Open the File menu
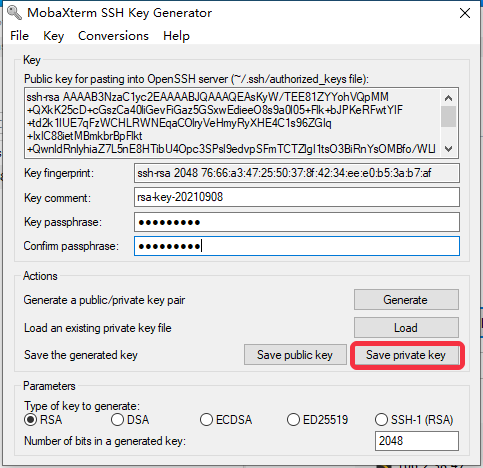Image resolution: width=483 pixels, height=468 pixels. click(x=19, y=36)
